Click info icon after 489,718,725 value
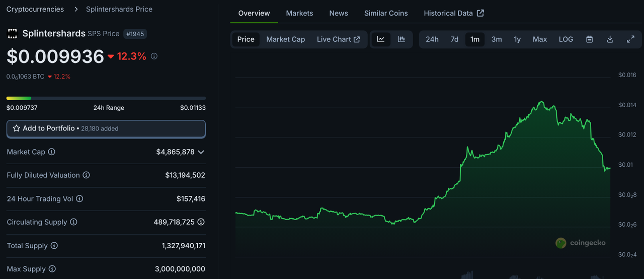 [x=201, y=222]
